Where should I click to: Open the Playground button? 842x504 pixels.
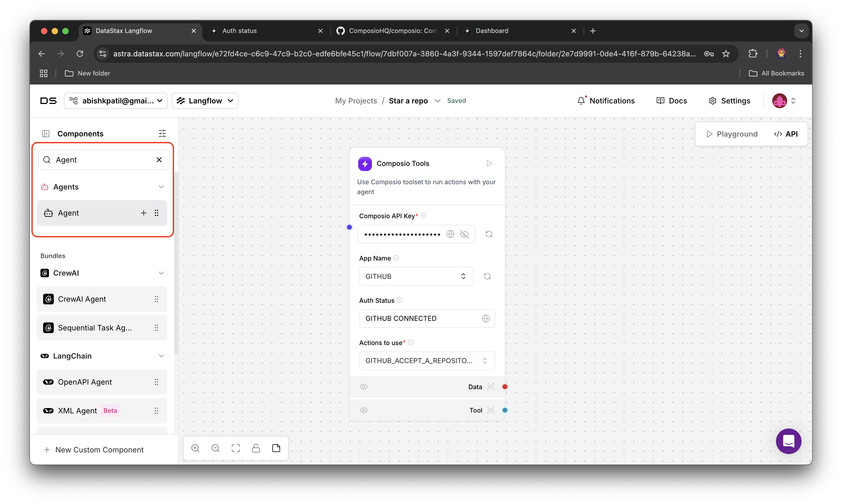[732, 134]
